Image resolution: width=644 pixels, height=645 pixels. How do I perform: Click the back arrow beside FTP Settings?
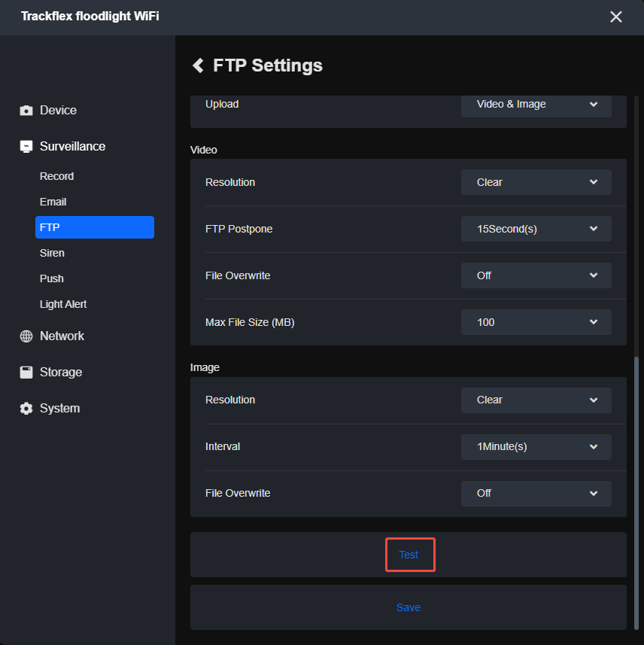(198, 65)
